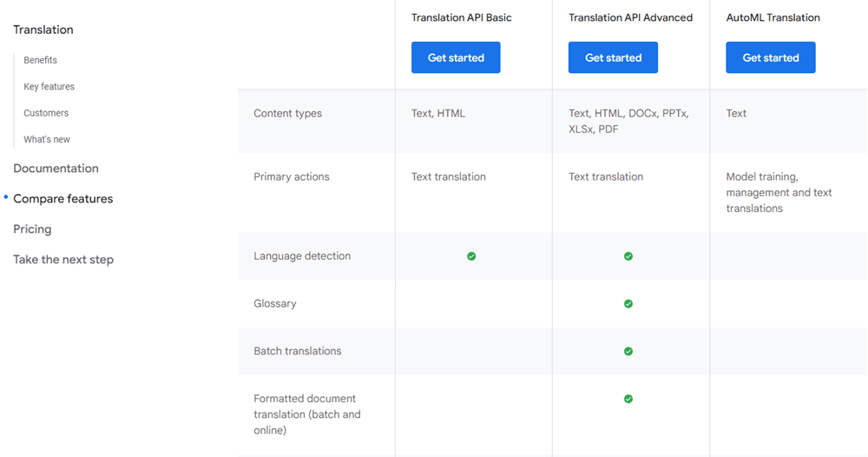The height and width of the screenshot is (457, 868).
Task: Click the Translation API Advanced column heading
Action: pos(630,17)
